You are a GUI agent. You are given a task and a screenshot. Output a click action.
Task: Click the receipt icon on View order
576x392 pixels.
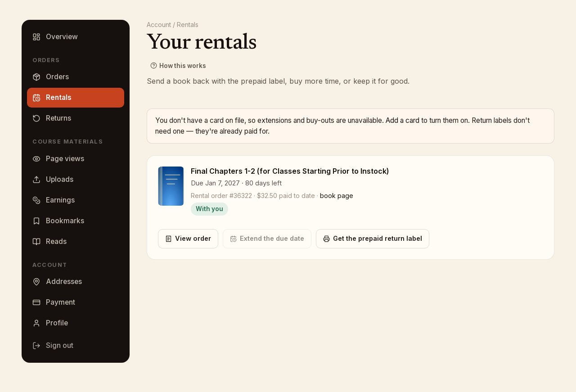pyautogui.click(x=168, y=239)
